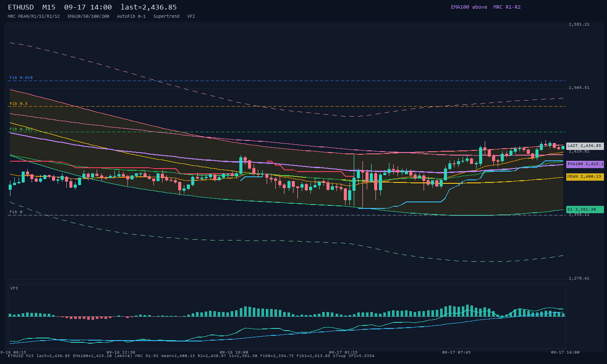Click the 09-17 14:00 timestamp in header
The width and height of the screenshot is (607, 364).
88,7
